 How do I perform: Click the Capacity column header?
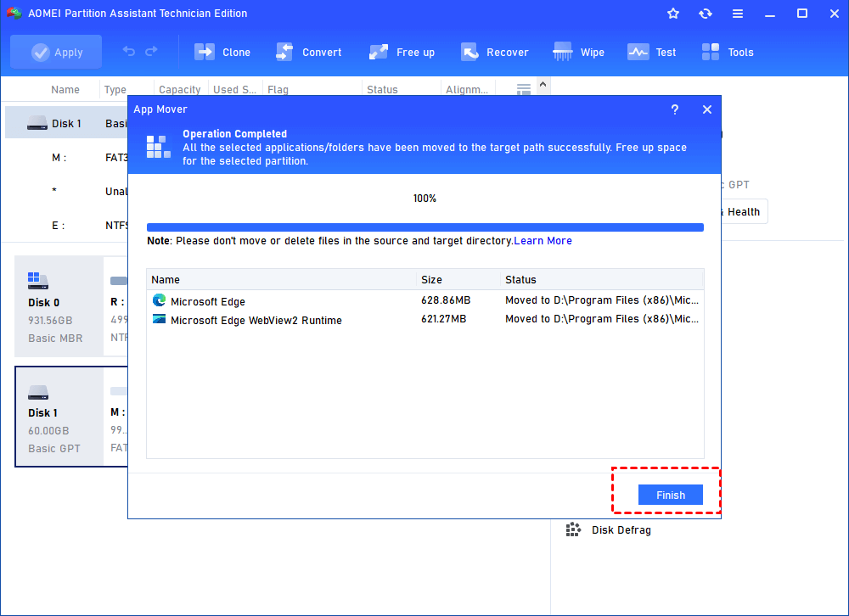coord(179,90)
